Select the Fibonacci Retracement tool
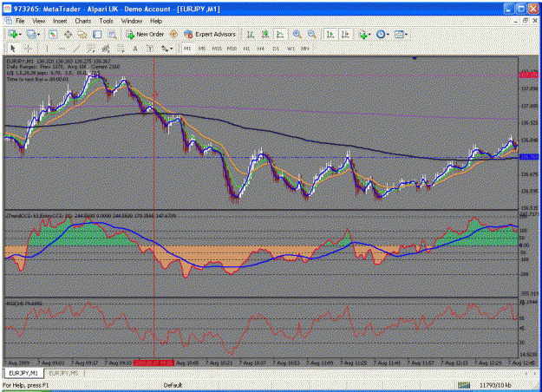This screenshot has width=542, height=392. 106,49
